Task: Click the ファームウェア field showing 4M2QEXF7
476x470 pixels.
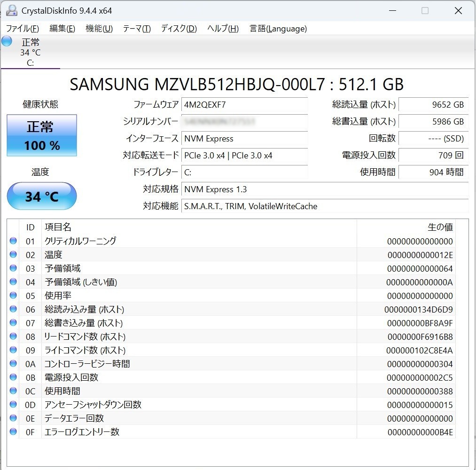Action: (x=244, y=104)
